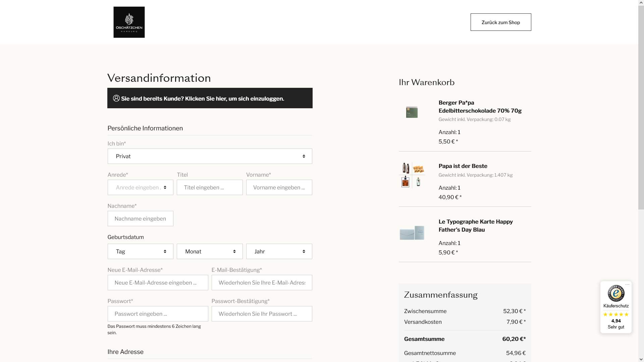Click the Ihre Adresse heading

125,352
